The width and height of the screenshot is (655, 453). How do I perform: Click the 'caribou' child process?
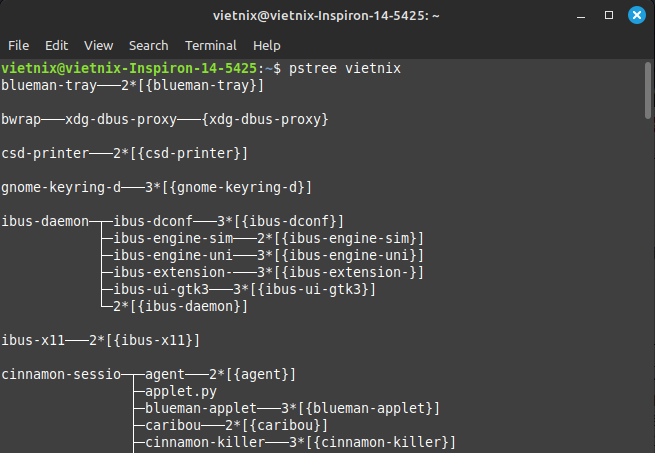point(173,425)
